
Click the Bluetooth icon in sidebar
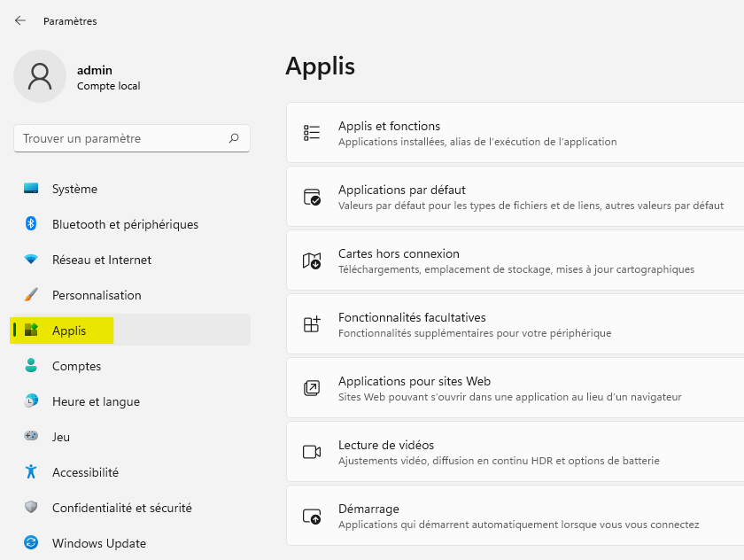coord(31,224)
